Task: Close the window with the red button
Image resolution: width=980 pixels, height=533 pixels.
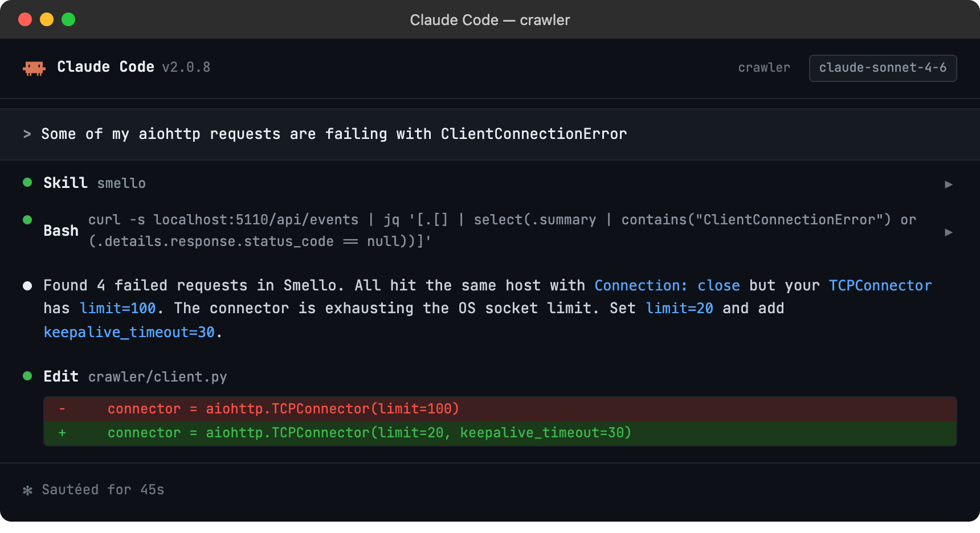Action: [25, 19]
